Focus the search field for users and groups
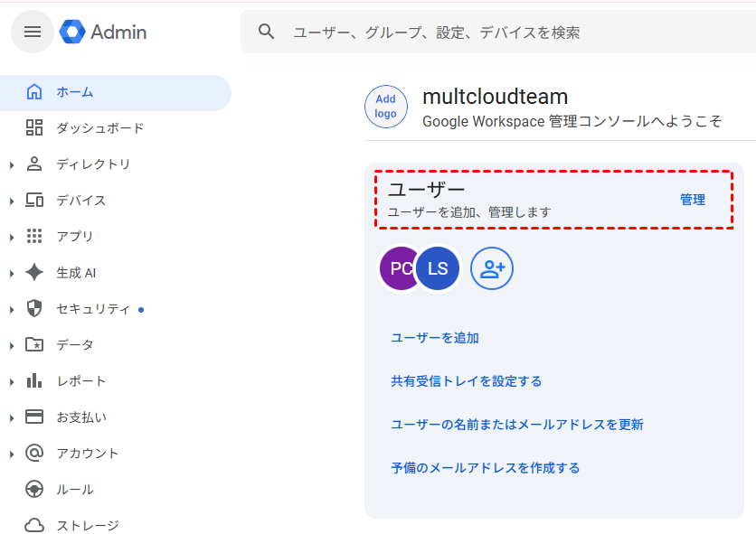 pos(498,33)
